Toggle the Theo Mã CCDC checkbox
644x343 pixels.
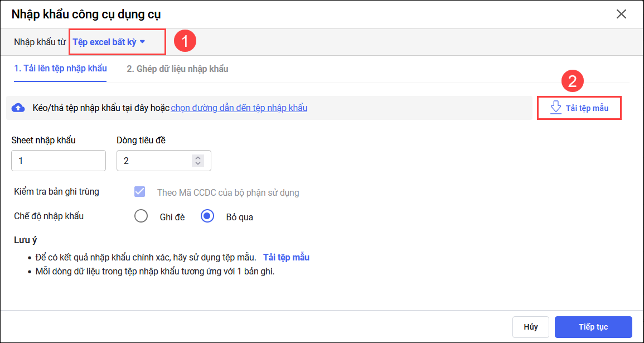click(x=139, y=192)
